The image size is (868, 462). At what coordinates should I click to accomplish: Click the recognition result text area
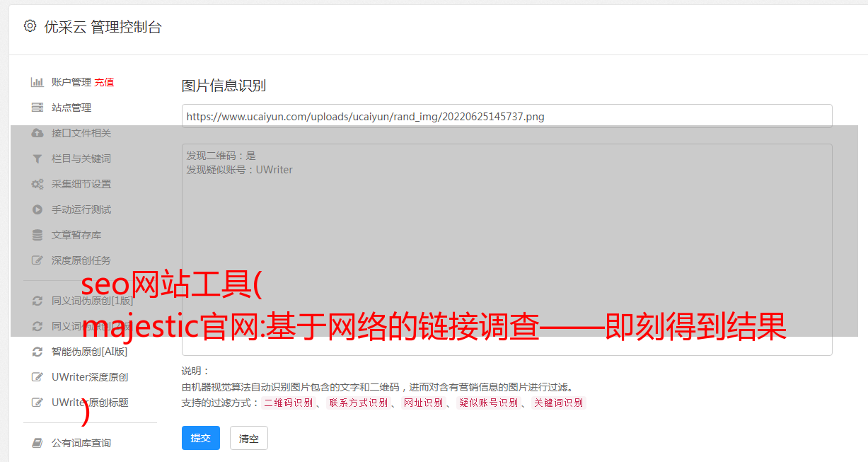click(507, 250)
